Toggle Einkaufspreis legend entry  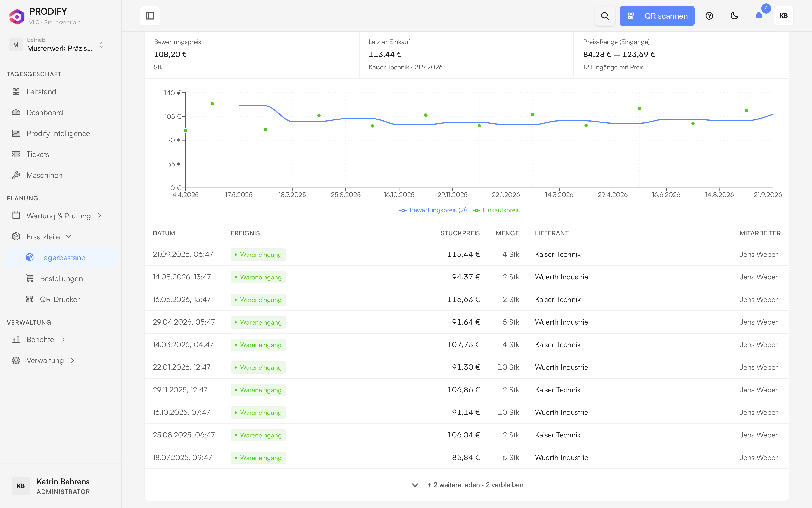click(x=496, y=210)
